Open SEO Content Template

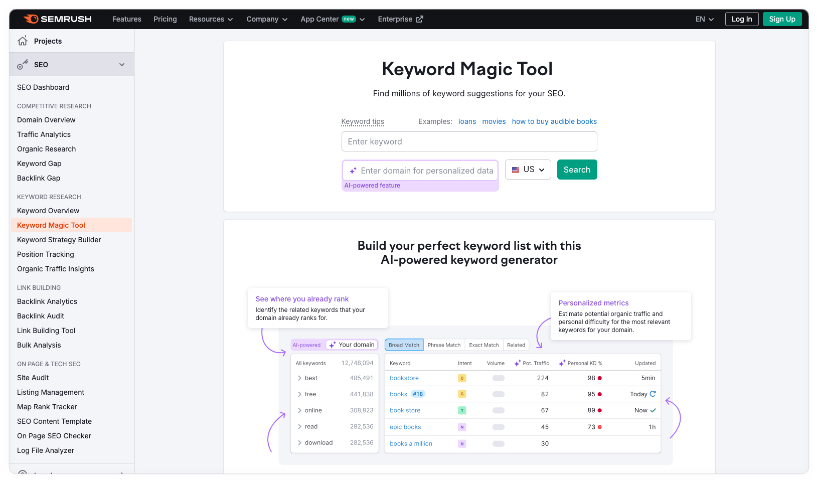54,421
